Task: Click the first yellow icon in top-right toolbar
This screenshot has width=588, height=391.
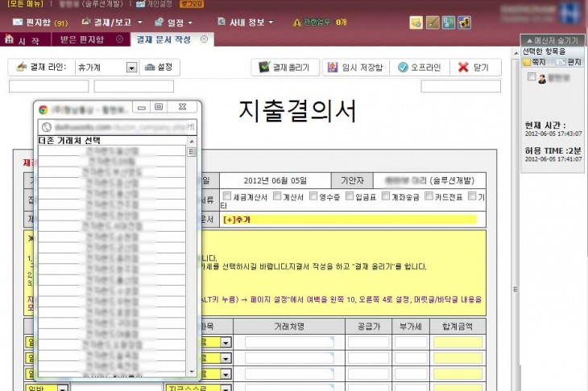Action: (416, 23)
